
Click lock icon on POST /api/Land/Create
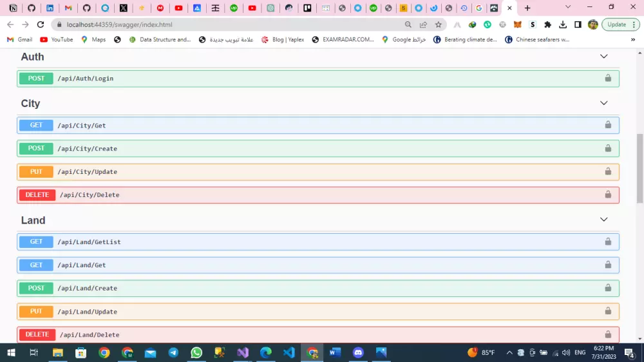608,288
